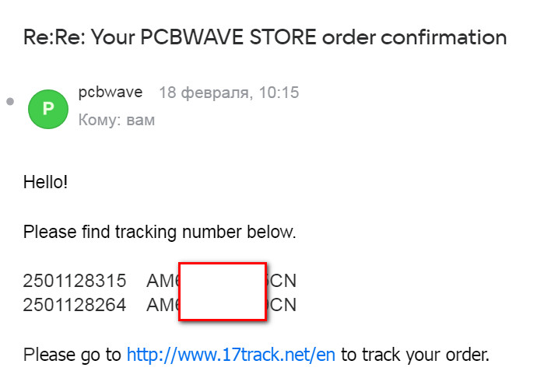Click "Please find tracking number below." sentence

(160, 232)
